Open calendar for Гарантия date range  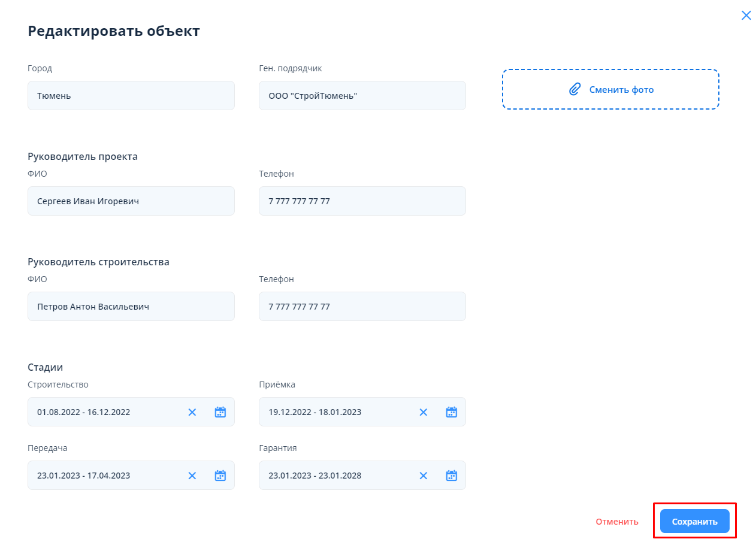point(452,476)
